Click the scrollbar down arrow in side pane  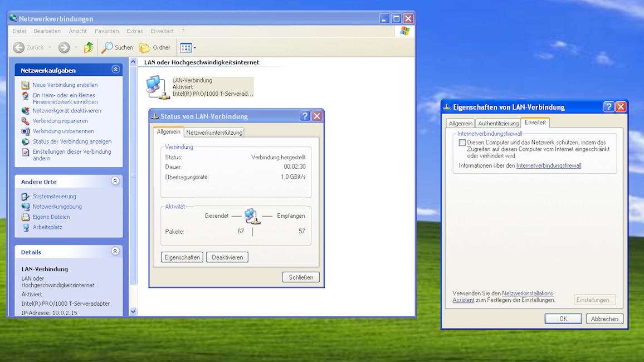[x=133, y=311]
